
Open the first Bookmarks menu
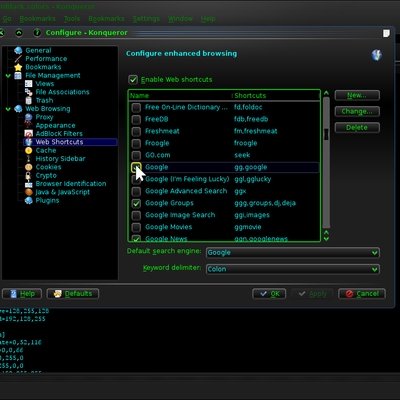coord(37,19)
